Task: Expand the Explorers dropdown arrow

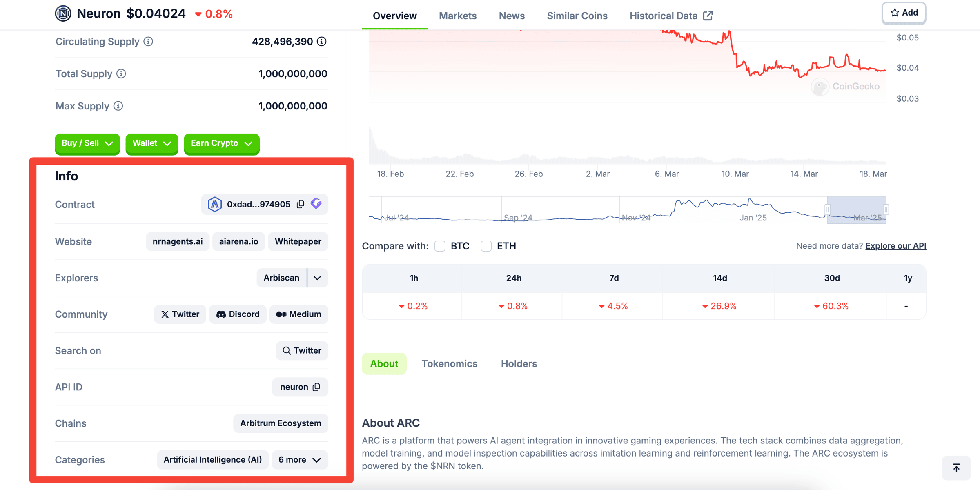Action: pyautogui.click(x=318, y=278)
